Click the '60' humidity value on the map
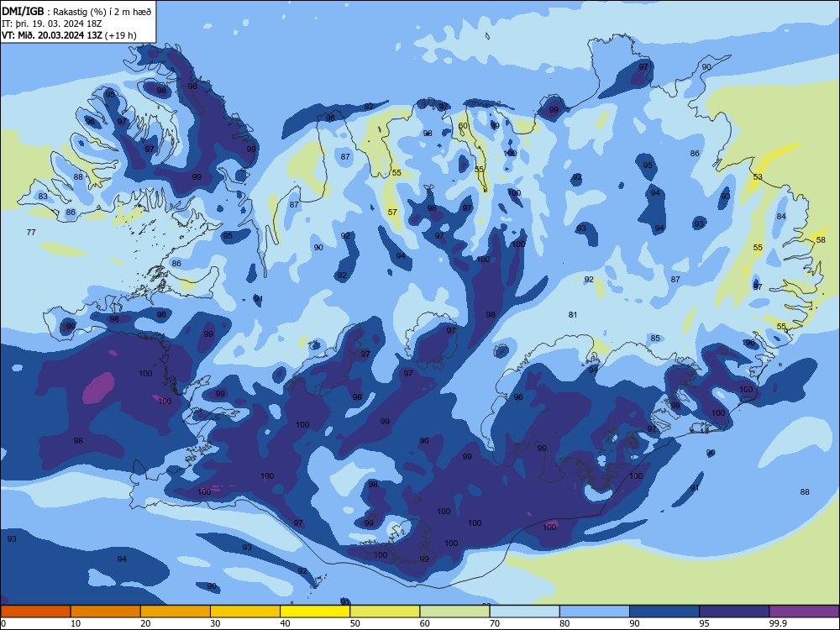 pyautogui.click(x=463, y=126)
